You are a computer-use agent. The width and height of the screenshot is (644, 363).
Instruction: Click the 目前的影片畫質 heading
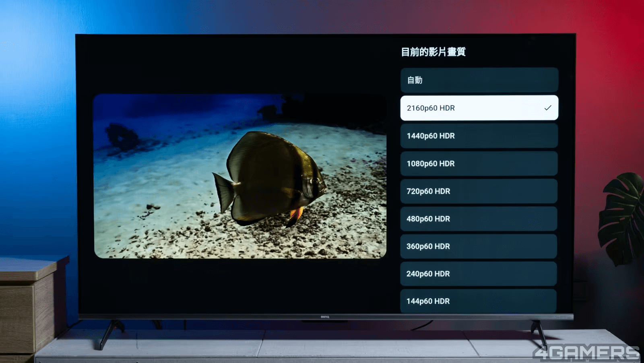pyautogui.click(x=433, y=52)
